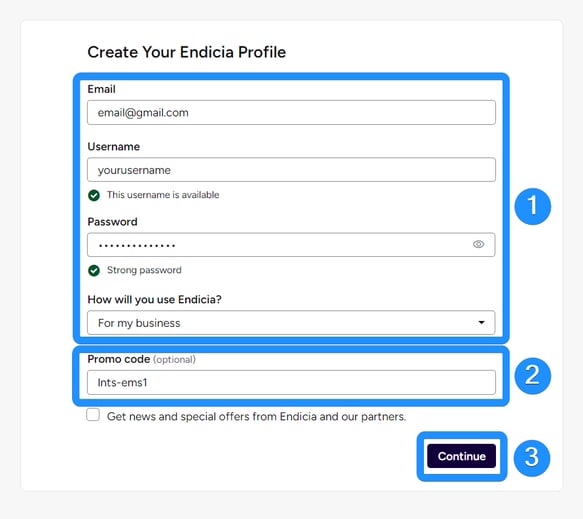Show password using the eye icon
This screenshot has height=519, width=583.
coord(478,244)
